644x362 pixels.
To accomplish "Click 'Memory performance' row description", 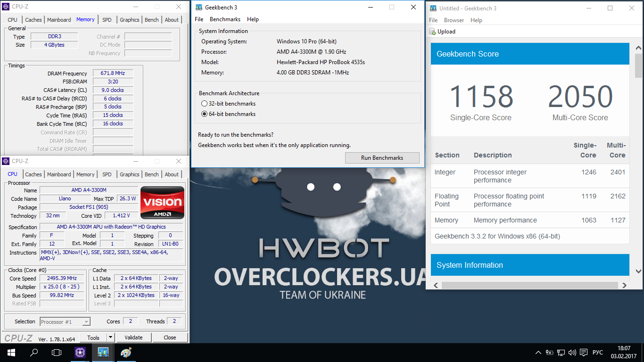I will click(x=505, y=220).
